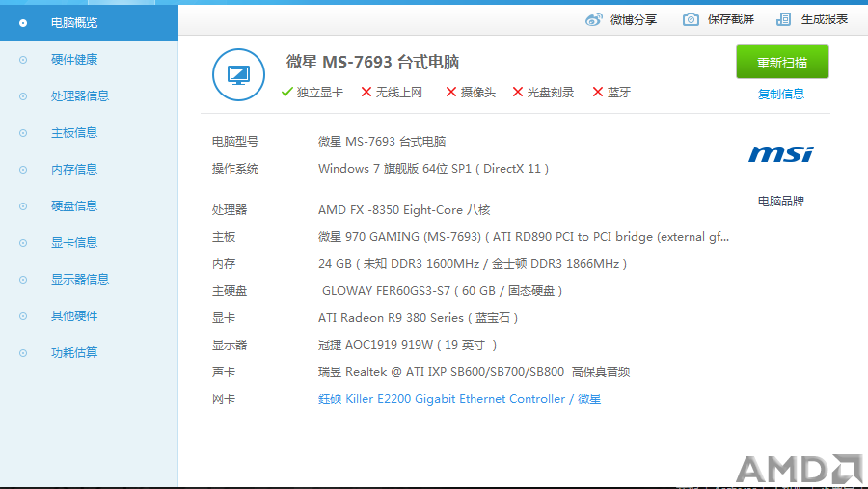Click 保存截屏 label
The height and width of the screenshot is (489, 868).
[731, 19]
